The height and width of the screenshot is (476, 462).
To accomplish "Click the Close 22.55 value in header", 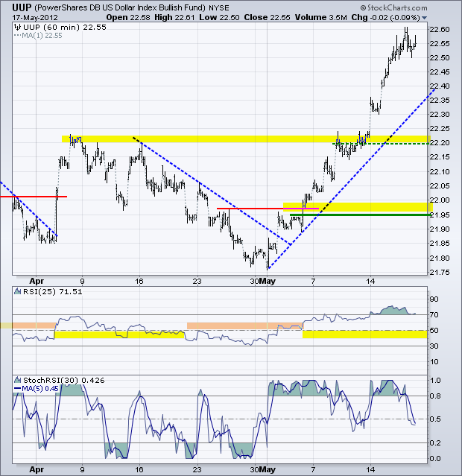I will (x=268, y=18).
